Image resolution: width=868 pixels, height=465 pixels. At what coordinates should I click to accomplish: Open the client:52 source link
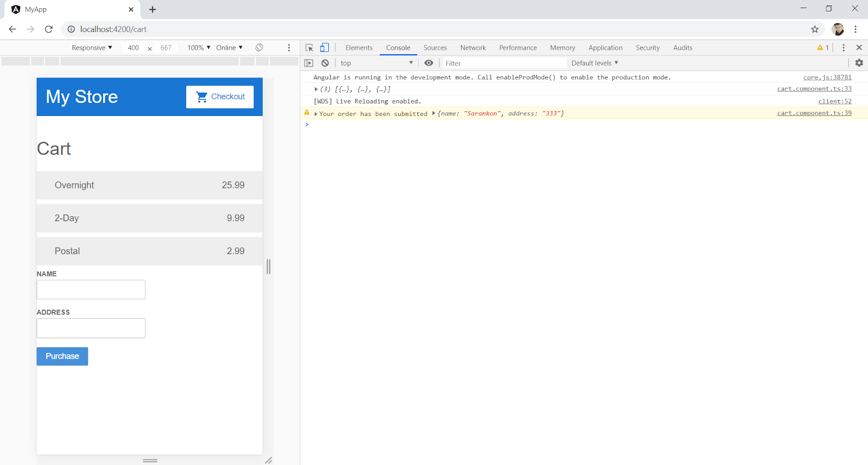tap(835, 101)
